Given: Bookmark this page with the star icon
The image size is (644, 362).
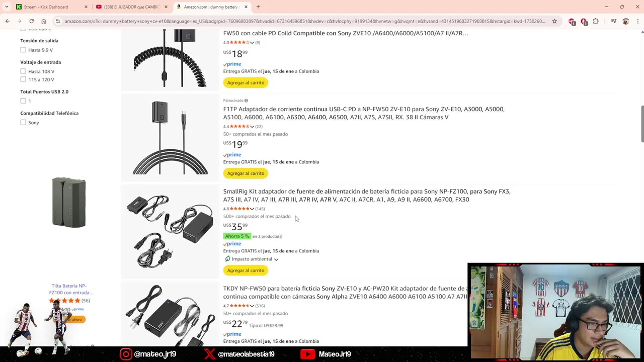Looking at the screenshot, I should (x=554, y=21).
